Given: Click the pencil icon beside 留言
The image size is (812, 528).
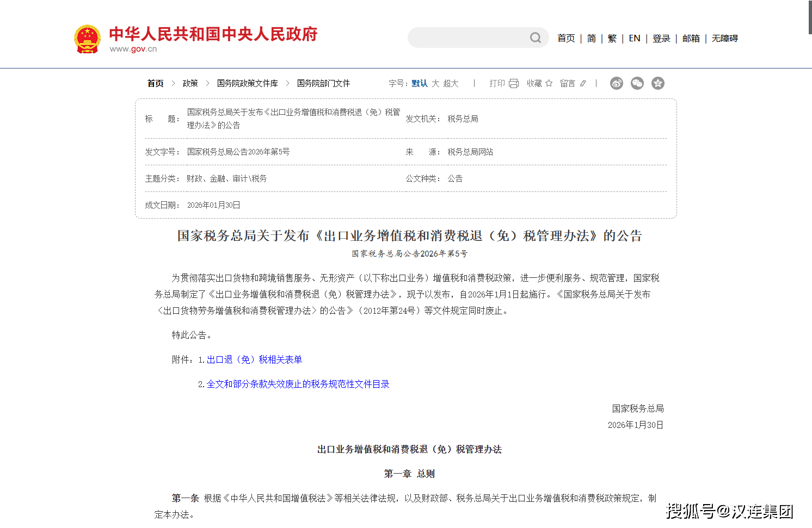Looking at the screenshot, I should coord(583,83).
